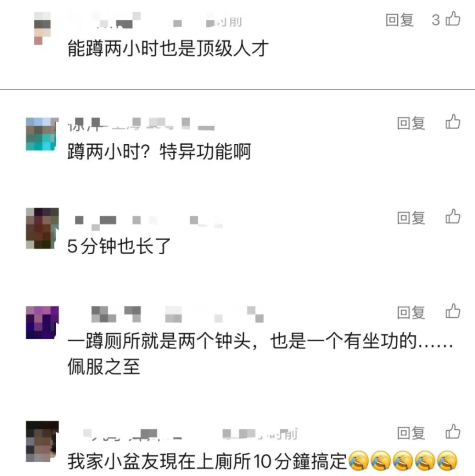The width and height of the screenshot is (475, 476).
Task: Like the comment '蹲两小时？特异功能啊'
Action: 453,122
